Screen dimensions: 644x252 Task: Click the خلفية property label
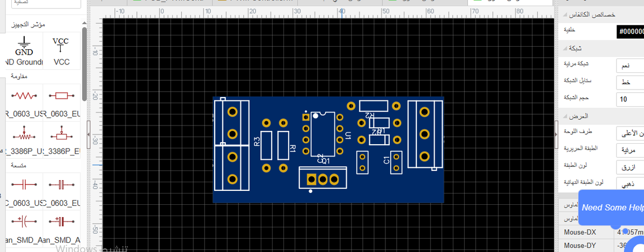click(x=570, y=31)
